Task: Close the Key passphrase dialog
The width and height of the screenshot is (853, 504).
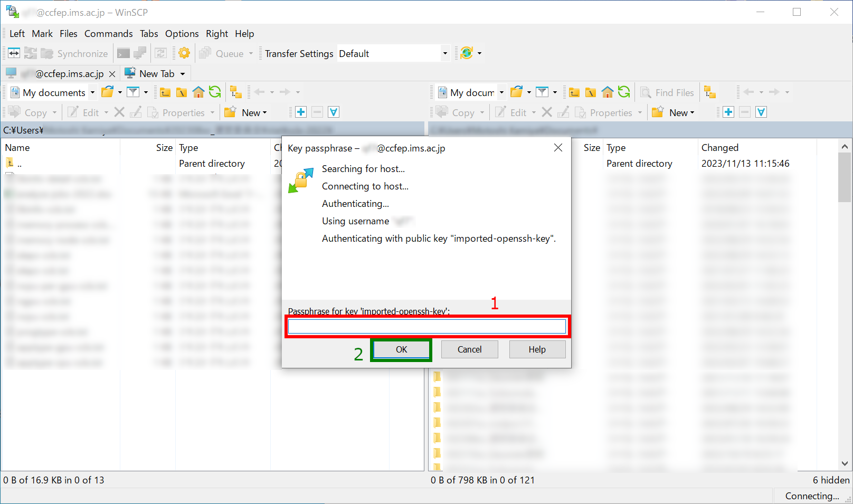Action: (x=558, y=148)
